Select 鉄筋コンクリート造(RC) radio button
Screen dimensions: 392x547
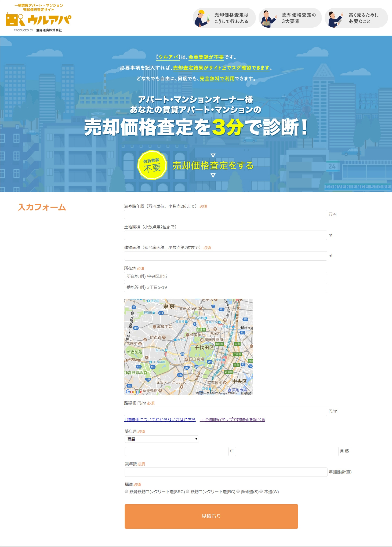point(187,491)
